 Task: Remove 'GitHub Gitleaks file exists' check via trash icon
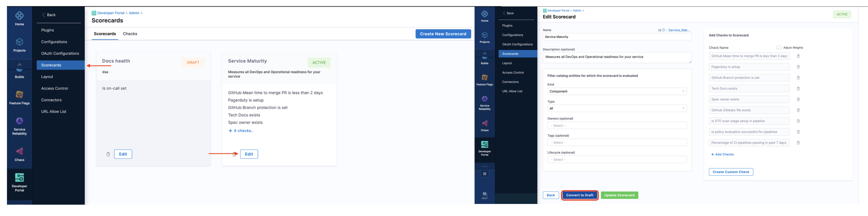[x=798, y=110]
